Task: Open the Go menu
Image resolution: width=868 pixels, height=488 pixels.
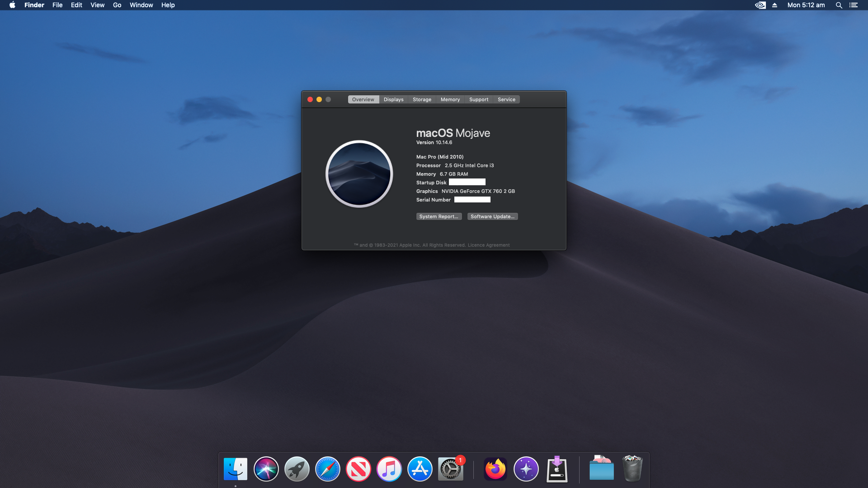Action: coord(117,5)
